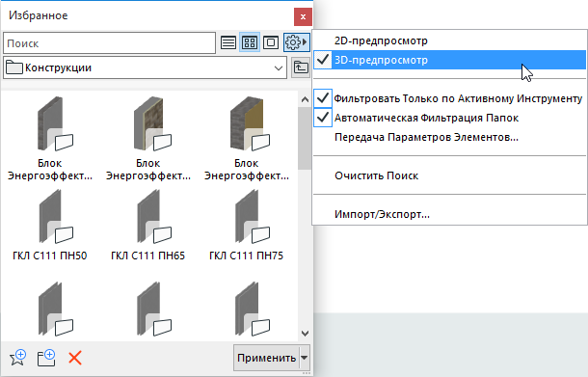This screenshot has width=588, height=377.
Task: Open the Применить button dropdown arrow
Action: point(305,358)
